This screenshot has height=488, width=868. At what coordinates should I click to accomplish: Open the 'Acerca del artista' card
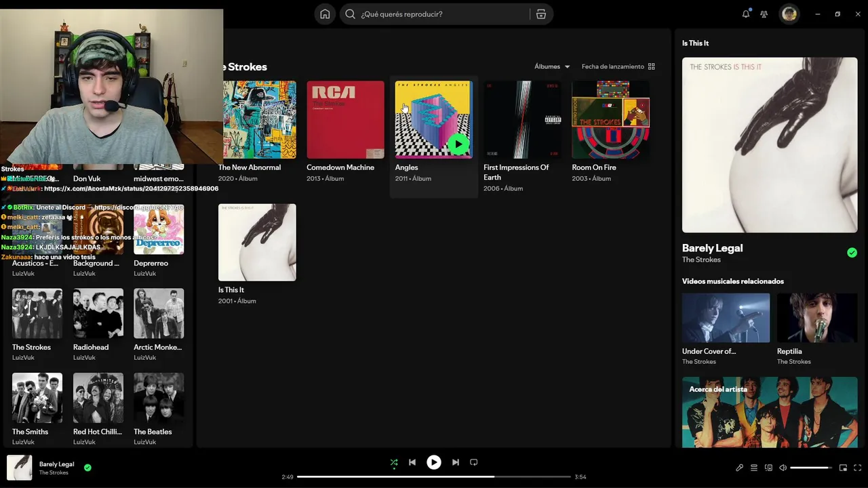click(x=770, y=412)
